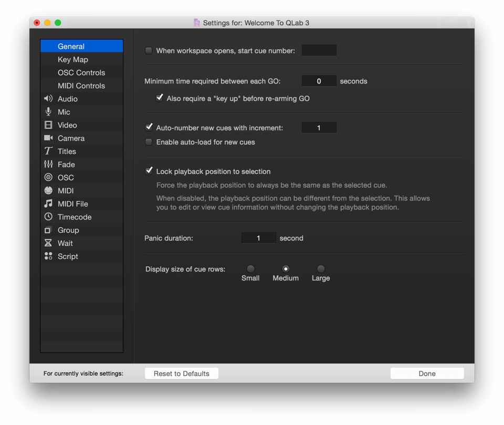Choose Small cue row display size
Viewport: 504px width, 425px height.
[x=250, y=269]
